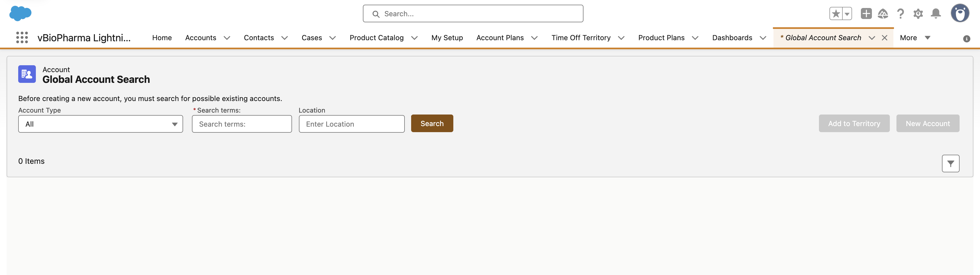Open the Global Actions plus icon
980x275 pixels.
866,14
